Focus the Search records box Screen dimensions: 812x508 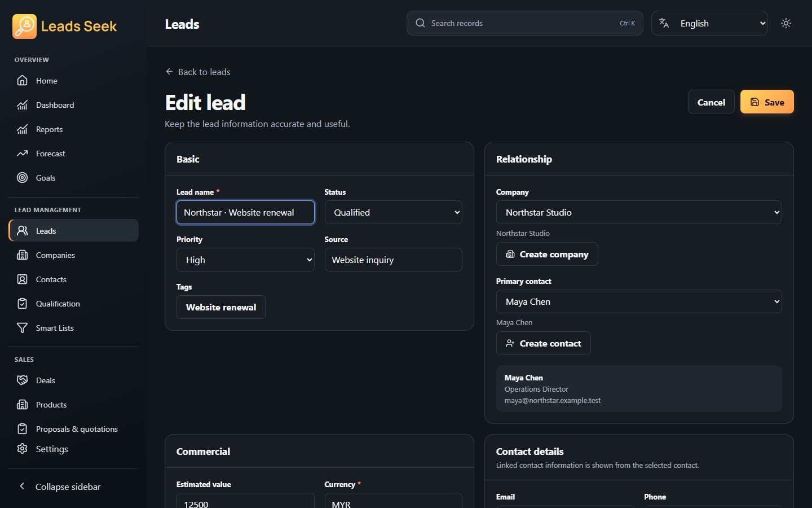coord(525,23)
